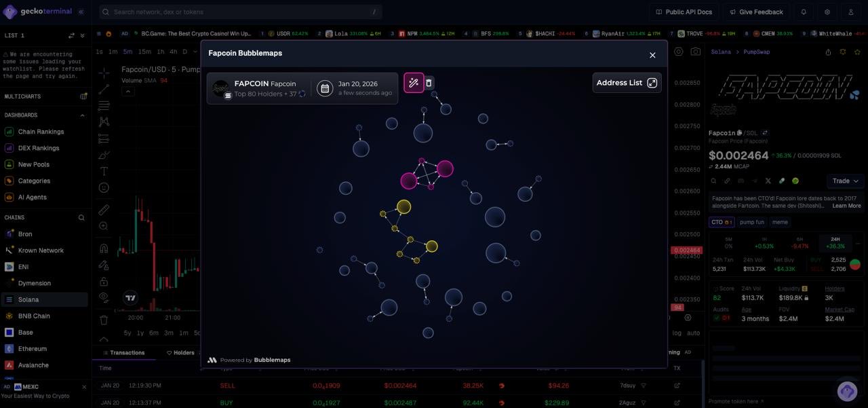Image resolution: width=868 pixels, height=408 pixels.
Task: Collapse the sidebar with double-chevron icon
Action: pyautogui.click(x=81, y=12)
